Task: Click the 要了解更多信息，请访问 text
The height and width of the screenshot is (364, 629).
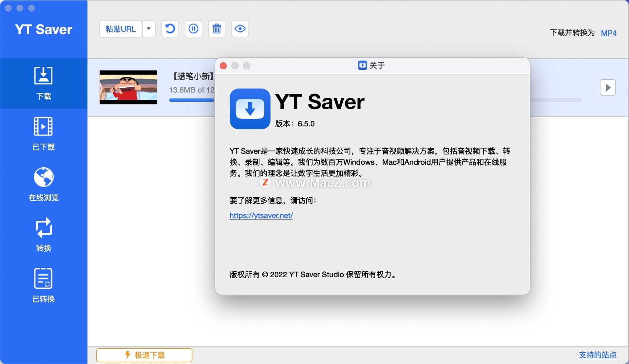Action: coord(273,200)
